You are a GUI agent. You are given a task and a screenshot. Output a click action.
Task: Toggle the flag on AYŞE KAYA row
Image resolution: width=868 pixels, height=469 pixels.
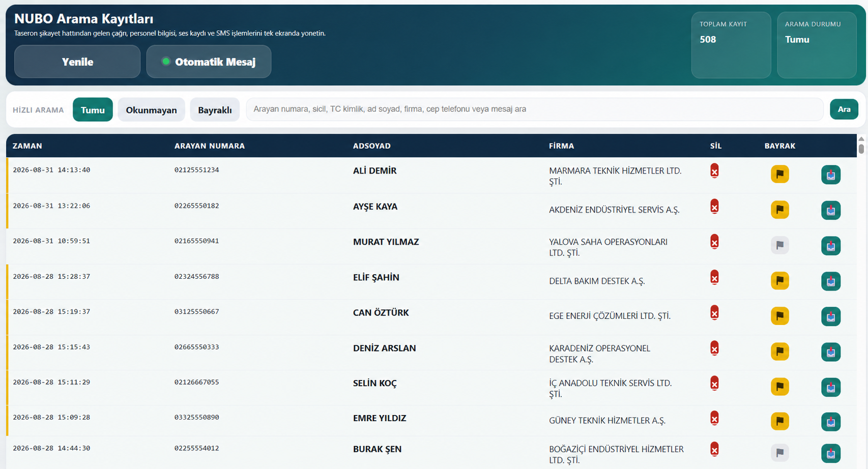[x=780, y=210]
